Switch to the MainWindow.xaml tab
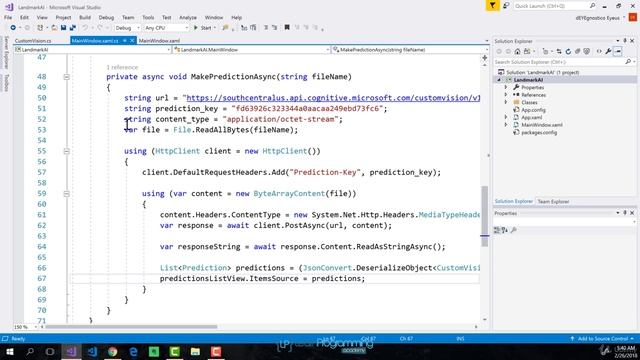This screenshot has width=640, height=360. 159,41
